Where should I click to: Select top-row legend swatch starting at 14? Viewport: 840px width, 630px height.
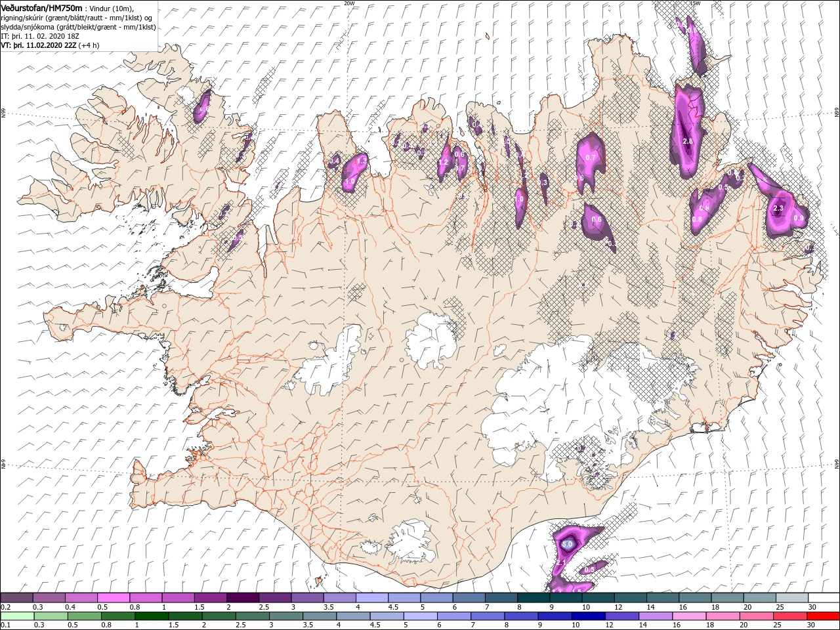click(662, 598)
